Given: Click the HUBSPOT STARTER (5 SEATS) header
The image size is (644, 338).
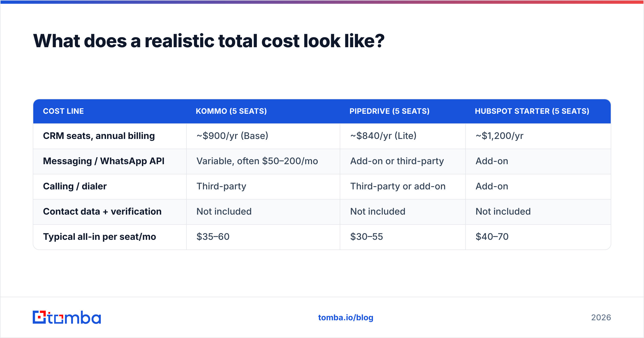Looking at the screenshot, I should point(532,111).
